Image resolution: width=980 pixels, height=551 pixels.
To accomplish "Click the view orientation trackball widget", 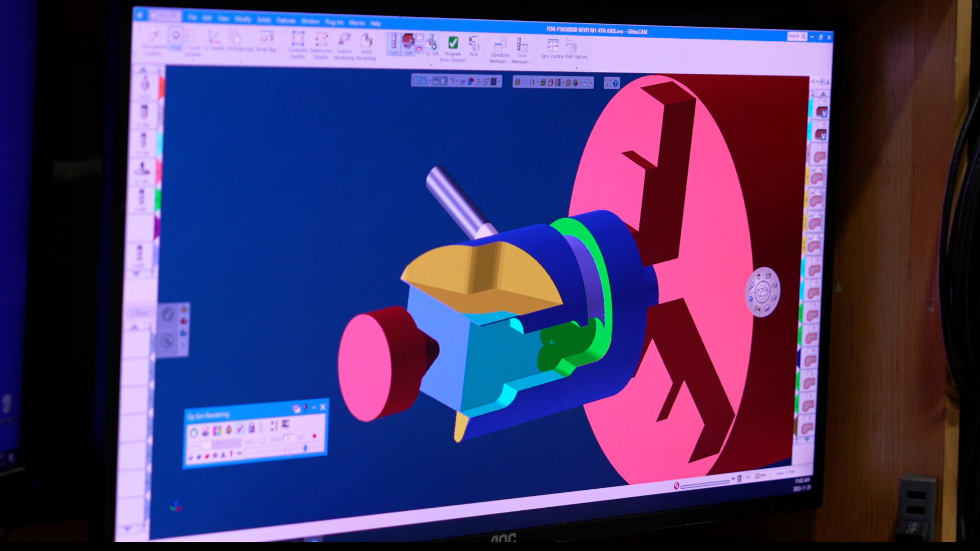I will coord(763,292).
